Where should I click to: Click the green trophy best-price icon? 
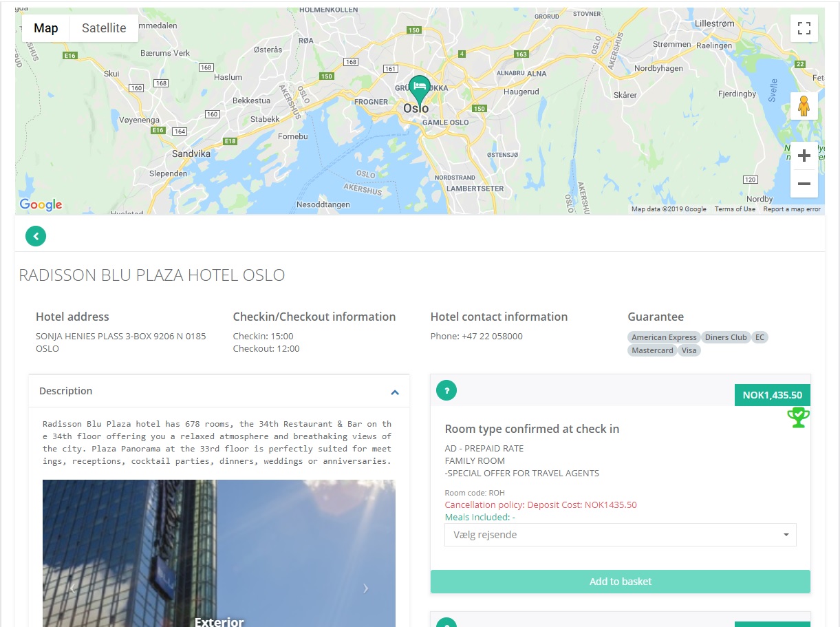click(x=798, y=417)
